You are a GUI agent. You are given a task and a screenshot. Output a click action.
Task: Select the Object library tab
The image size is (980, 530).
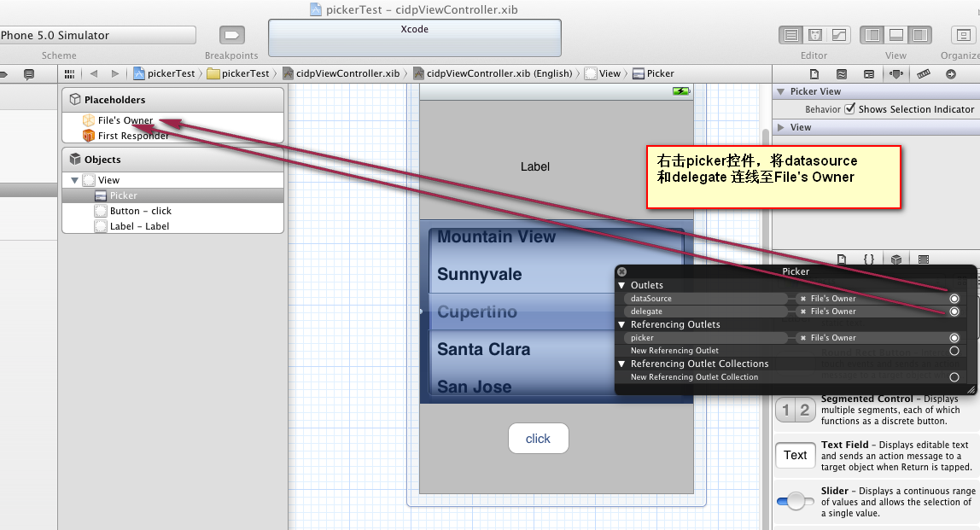click(896, 259)
